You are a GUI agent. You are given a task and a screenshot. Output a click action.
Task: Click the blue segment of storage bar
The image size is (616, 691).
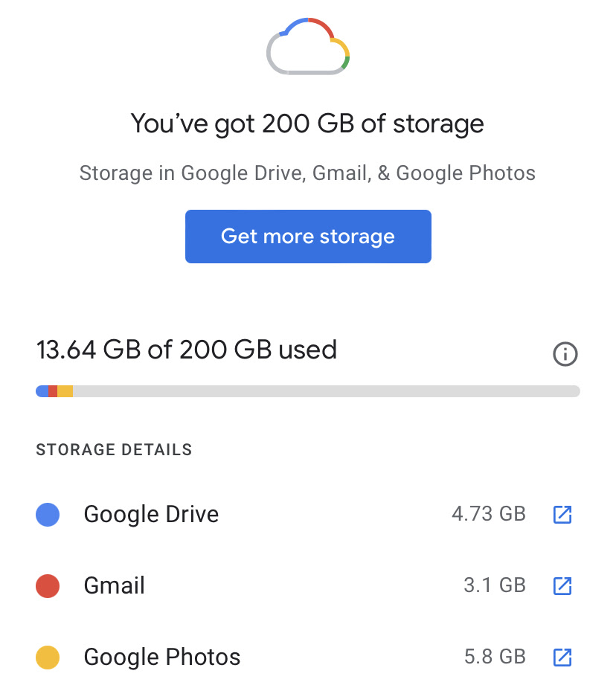pos(42,391)
